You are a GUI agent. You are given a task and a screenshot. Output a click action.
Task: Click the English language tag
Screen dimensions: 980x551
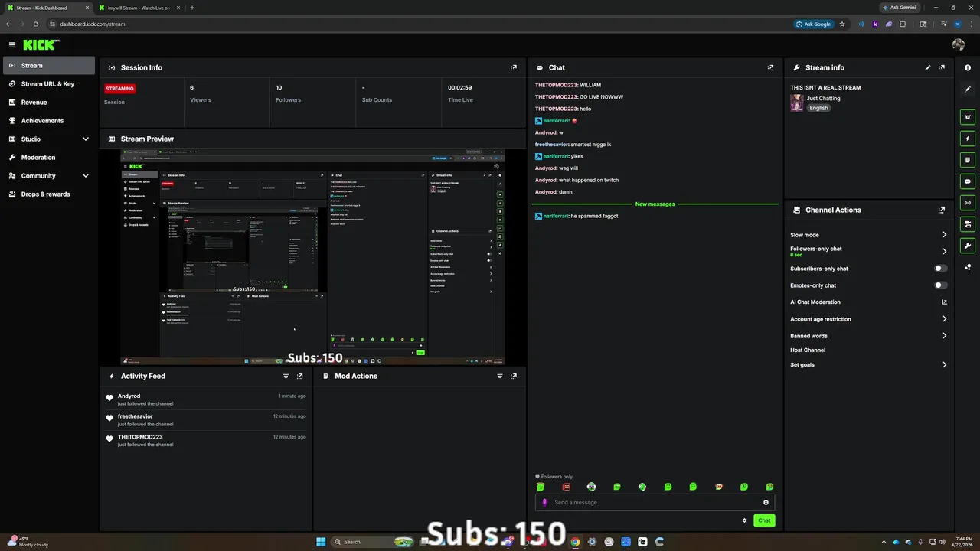pyautogui.click(x=819, y=108)
